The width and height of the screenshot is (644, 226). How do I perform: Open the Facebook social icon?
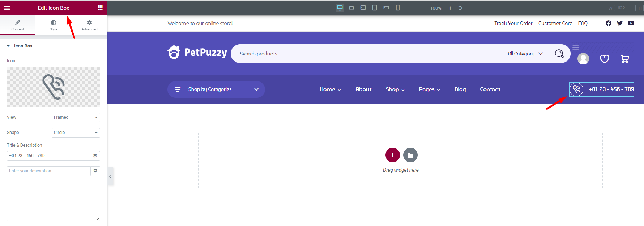coord(609,23)
